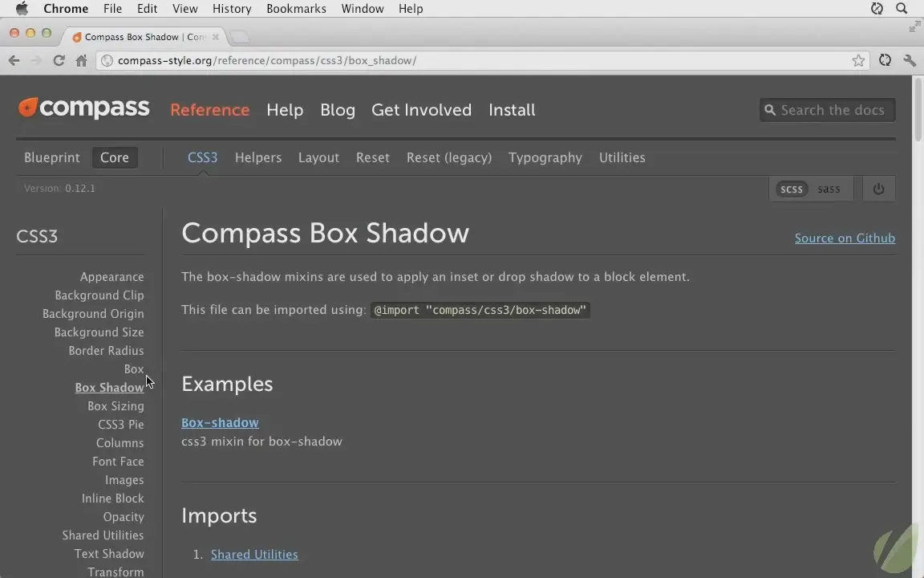Select the Helpers module tab
The height and width of the screenshot is (578, 924).
click(x=258, y=157)
